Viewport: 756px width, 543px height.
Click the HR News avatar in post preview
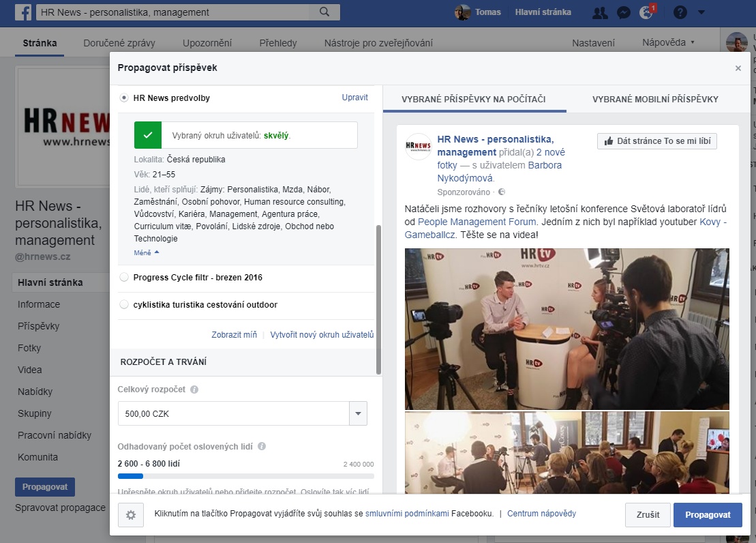(x=418, y=146)
